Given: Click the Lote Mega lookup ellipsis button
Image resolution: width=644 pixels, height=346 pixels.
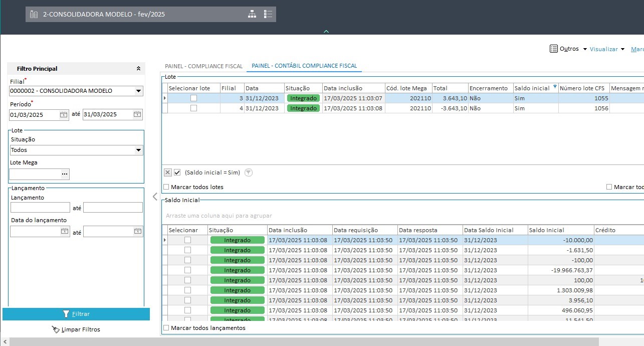Looking at the screenshot, I should coord(64,174).
